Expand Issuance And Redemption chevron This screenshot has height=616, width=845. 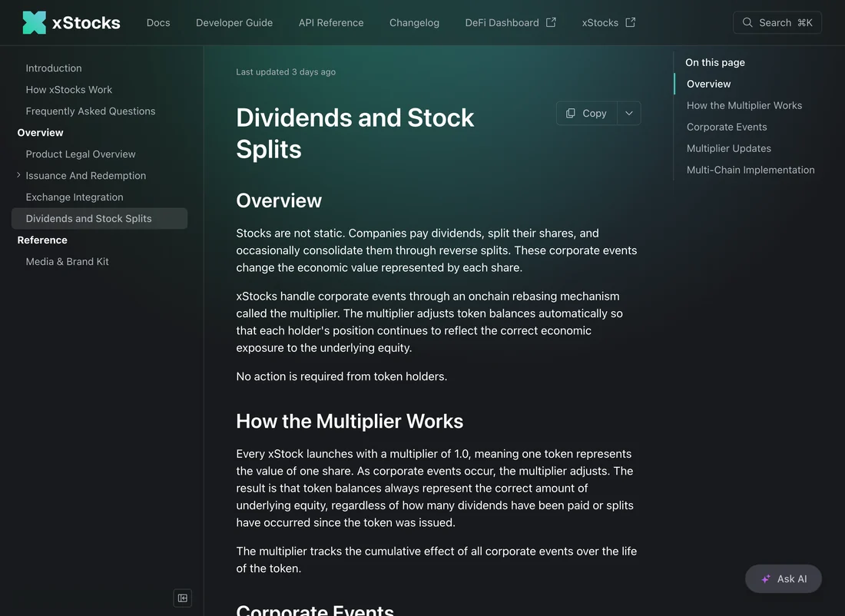pyautogui.click(x=18, y=175)
